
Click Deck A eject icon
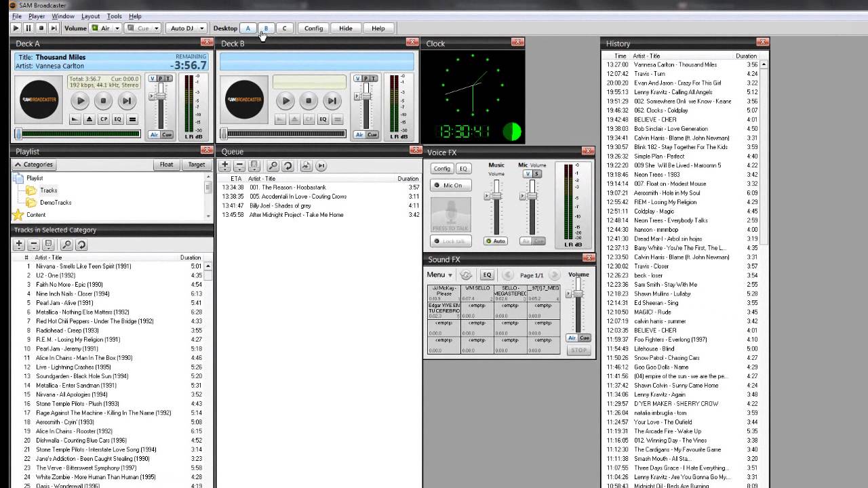tap(89, 119)
